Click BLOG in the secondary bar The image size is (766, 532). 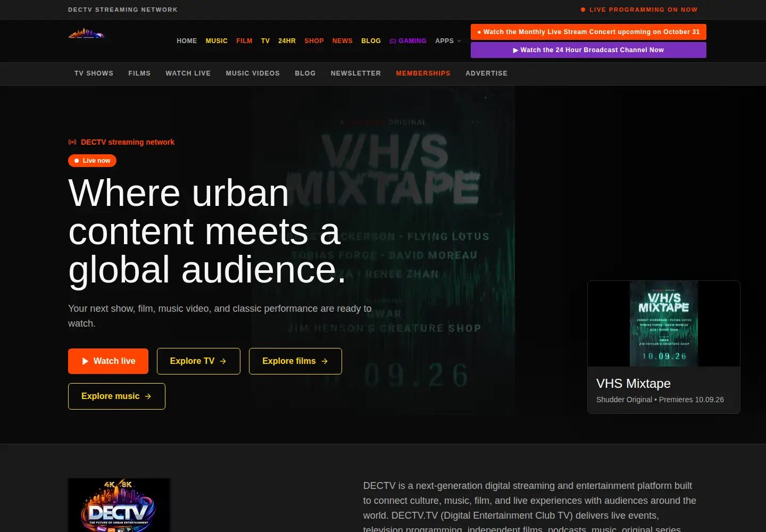(305, 73)
